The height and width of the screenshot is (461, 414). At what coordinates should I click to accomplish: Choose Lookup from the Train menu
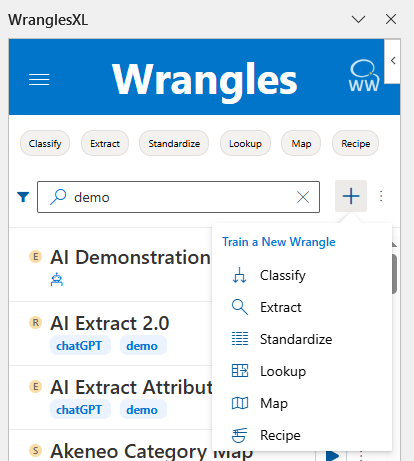coord(302,371)
